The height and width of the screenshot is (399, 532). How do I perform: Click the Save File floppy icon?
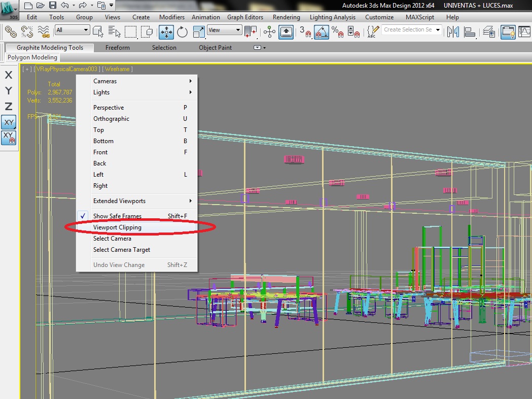53,5
